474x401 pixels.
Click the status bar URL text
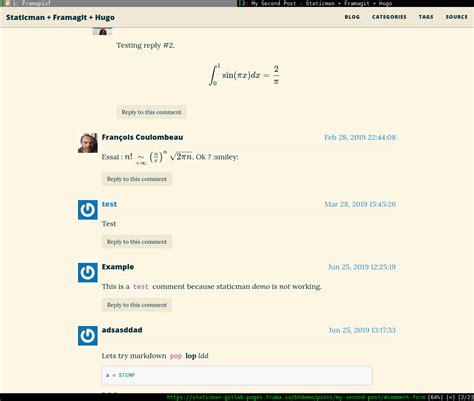tap(296, 397)
